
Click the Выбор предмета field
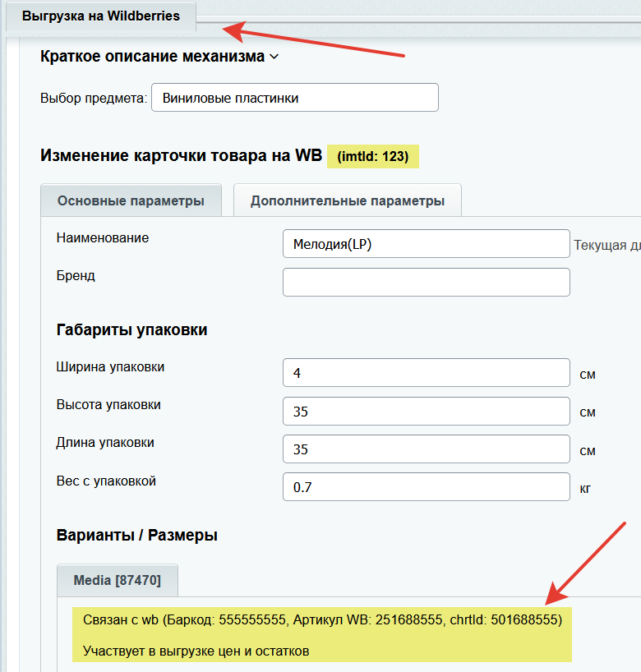click(294, 98)
